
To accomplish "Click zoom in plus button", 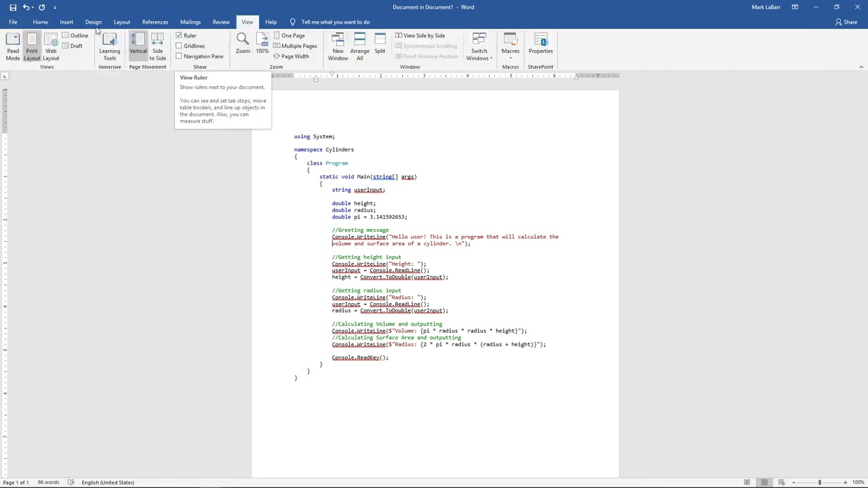I will 845,483.
